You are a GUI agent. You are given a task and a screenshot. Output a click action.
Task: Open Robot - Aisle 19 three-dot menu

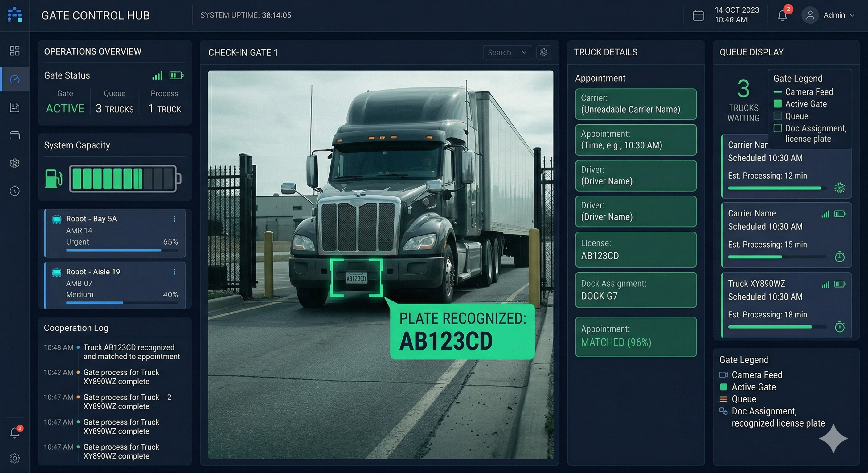click(174, 272)
